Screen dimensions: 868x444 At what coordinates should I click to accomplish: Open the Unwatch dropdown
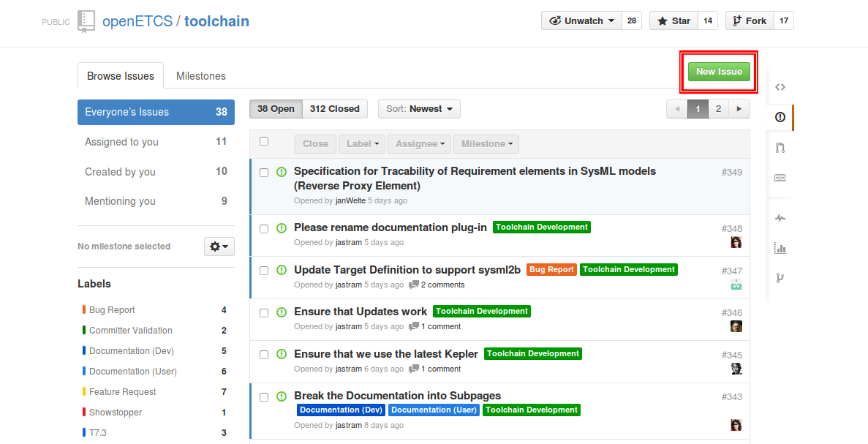(x=582, y=20)
